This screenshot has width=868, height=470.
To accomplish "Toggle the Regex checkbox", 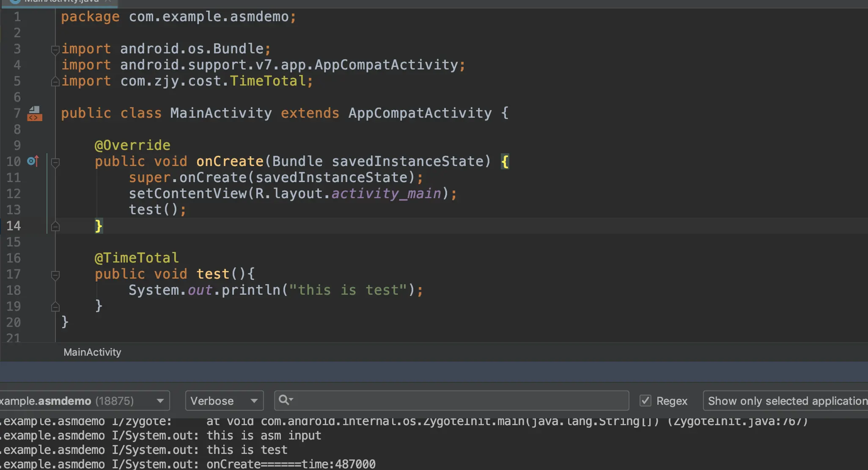I will point(645,401).
